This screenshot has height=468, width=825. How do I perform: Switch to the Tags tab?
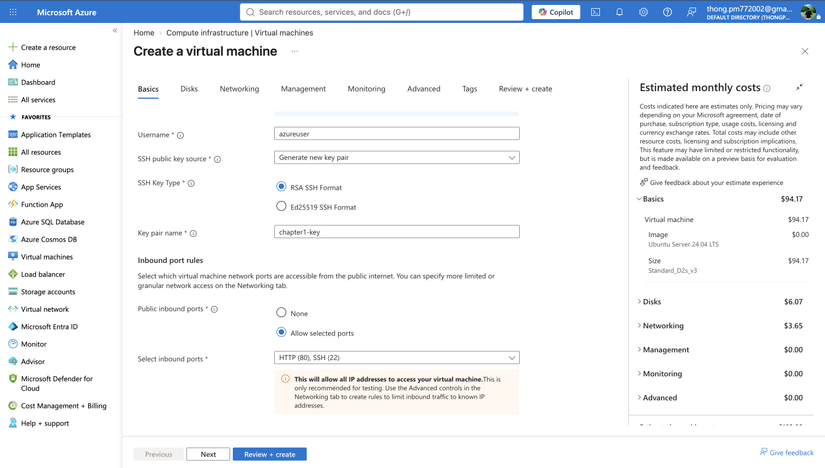[x=469, y=88]
